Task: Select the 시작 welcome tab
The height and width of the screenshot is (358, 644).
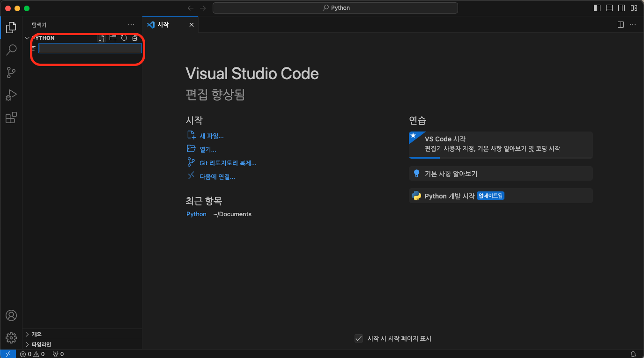Action: click(x=170, y=25)
